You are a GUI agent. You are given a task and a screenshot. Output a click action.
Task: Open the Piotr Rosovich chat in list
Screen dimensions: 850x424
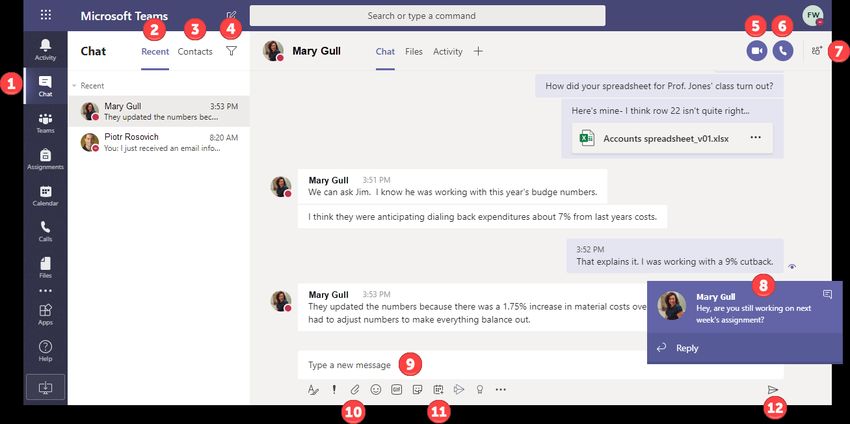coord(159,142)
